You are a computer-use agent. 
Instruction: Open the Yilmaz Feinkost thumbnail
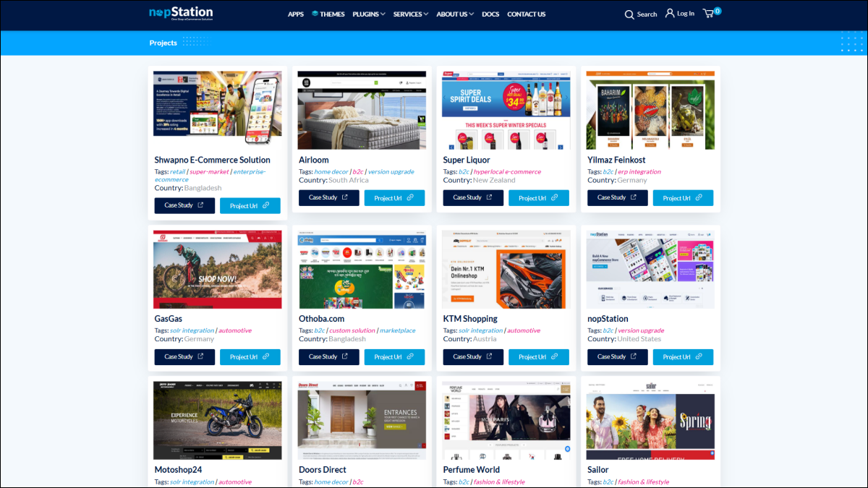coord(650,110)
